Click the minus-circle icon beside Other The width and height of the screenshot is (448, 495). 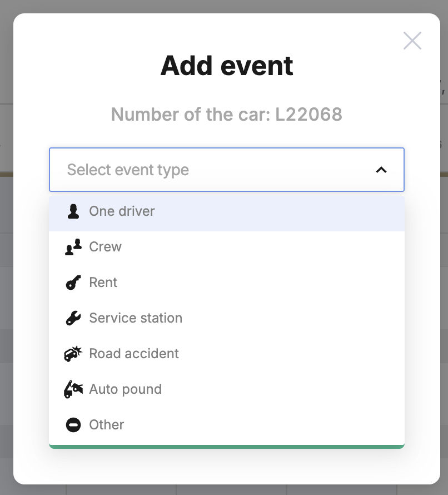[x=73, y=425]
